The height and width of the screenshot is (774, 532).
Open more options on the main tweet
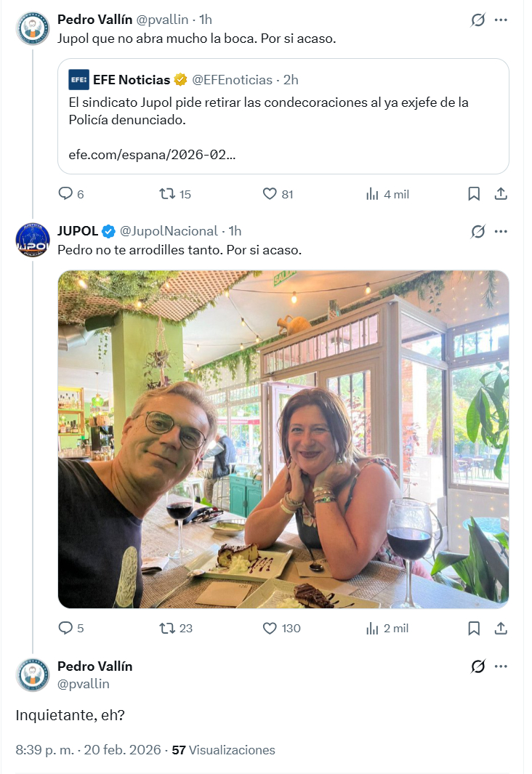pyautogui.click(x=501, y=666)
